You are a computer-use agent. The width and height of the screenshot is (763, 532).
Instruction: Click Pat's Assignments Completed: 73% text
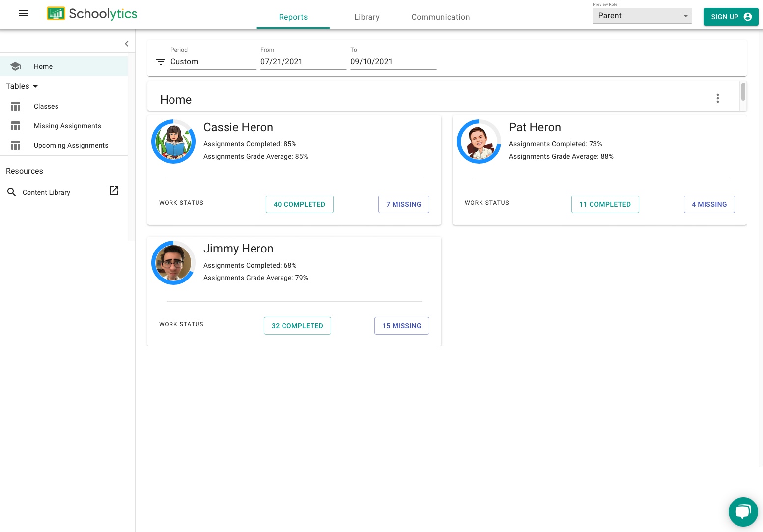point(556,144)
